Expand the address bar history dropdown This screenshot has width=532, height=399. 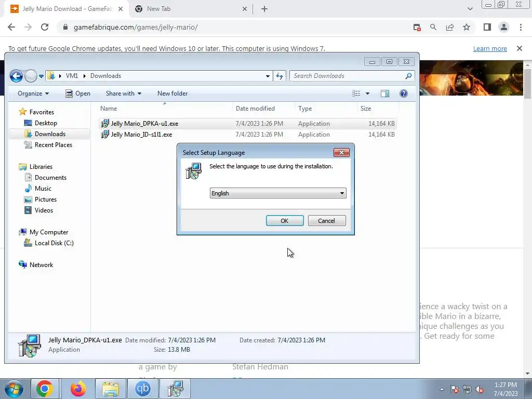pyautogui.click(x=268, y=76)
